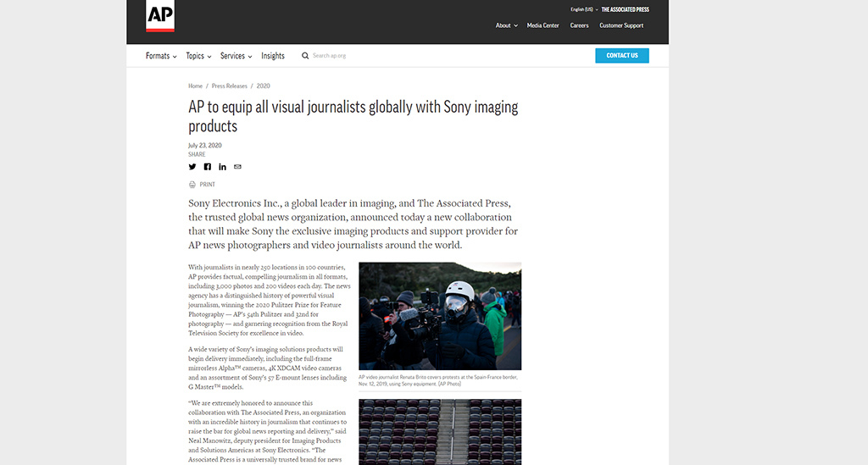The image size is (868, 465).
Task: Share article on Twitter
Action: coord(192,166)
